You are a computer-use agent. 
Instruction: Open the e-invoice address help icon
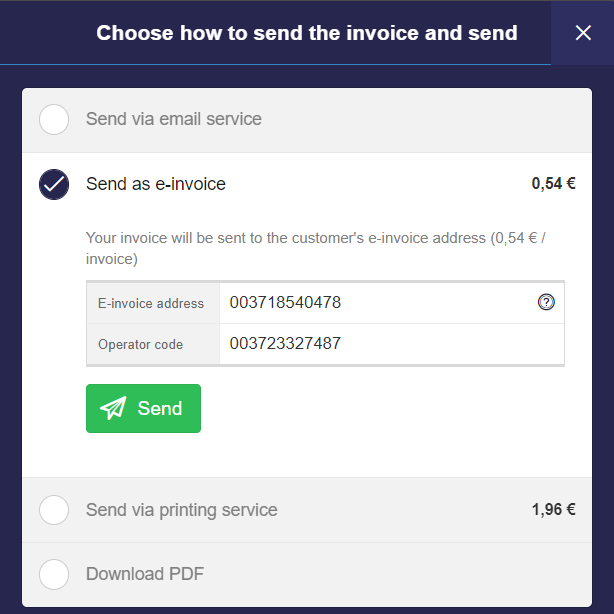[546, 302]
